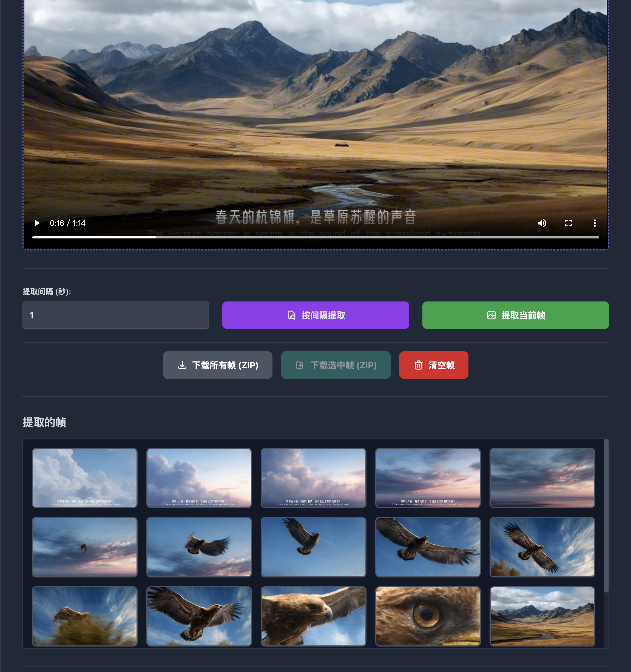Screen dimensions: 631x672
Task: Select last frame in second row, eagle and wispy clouds
Action: 542,547
